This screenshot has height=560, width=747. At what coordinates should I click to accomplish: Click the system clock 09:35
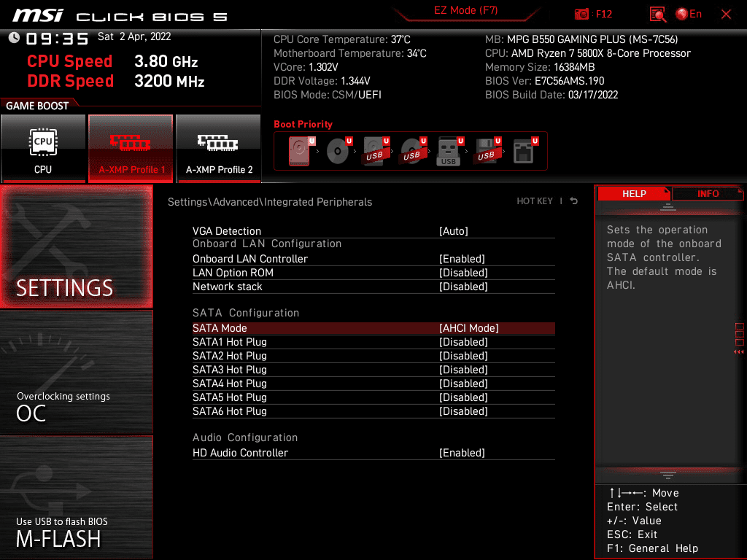(57, 39)
